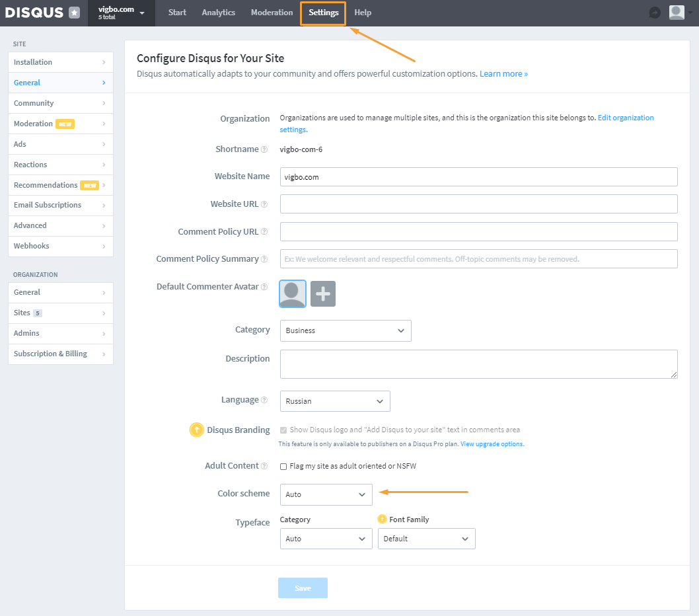Click the star badge next to Disqus logo
The width and height of the screenshot is (699, 616).
(x=75, y=13)
